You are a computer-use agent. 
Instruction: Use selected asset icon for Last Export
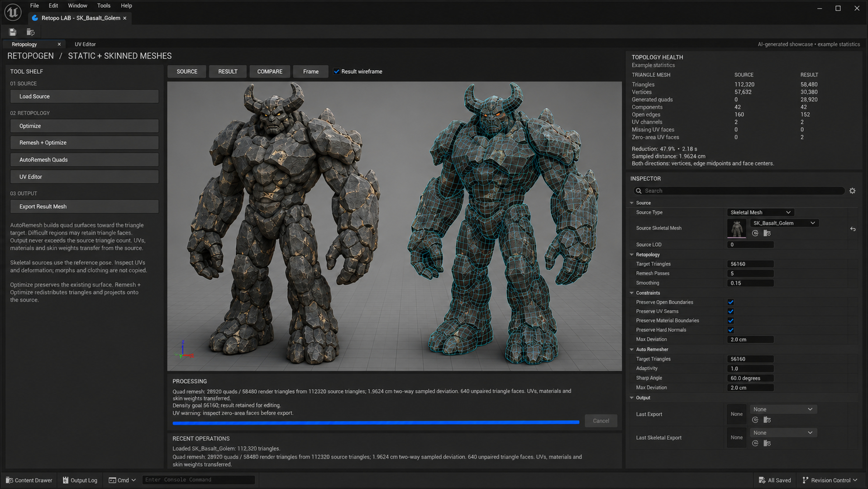(x=755, y=420)
